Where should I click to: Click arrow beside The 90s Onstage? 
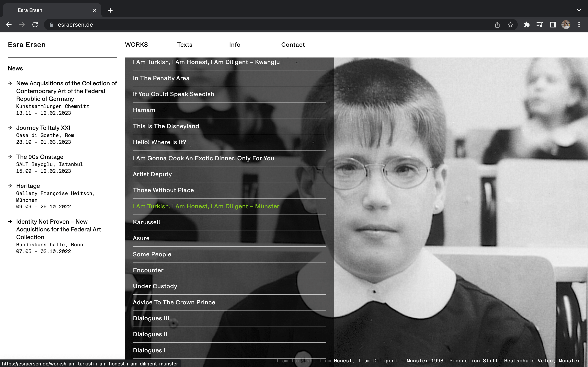(x=10, y=157)
